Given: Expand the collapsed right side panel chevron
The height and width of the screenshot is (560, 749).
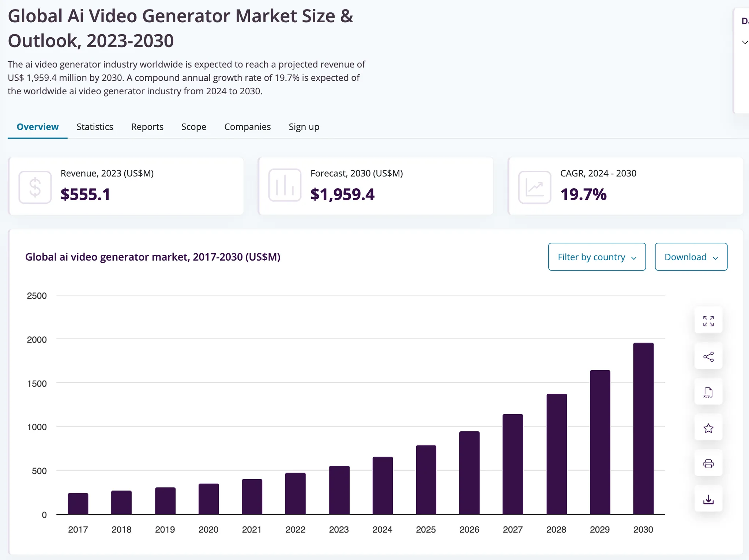Looking at the screenshot, I should pyautogui.click(x=745, y=42).
